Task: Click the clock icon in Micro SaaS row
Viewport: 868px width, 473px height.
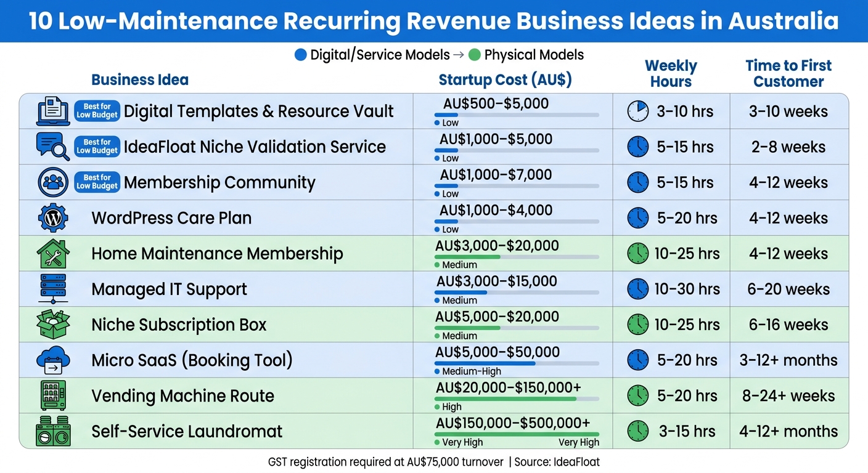Action: (x=638, y=360)
